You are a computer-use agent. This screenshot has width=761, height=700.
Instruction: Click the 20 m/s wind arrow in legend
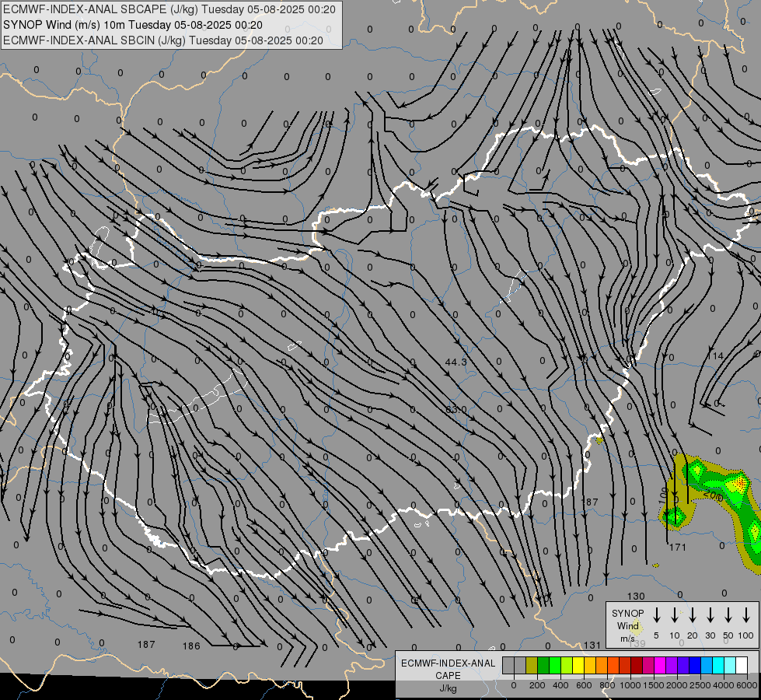pyautogui.click(x=693, y=614)
